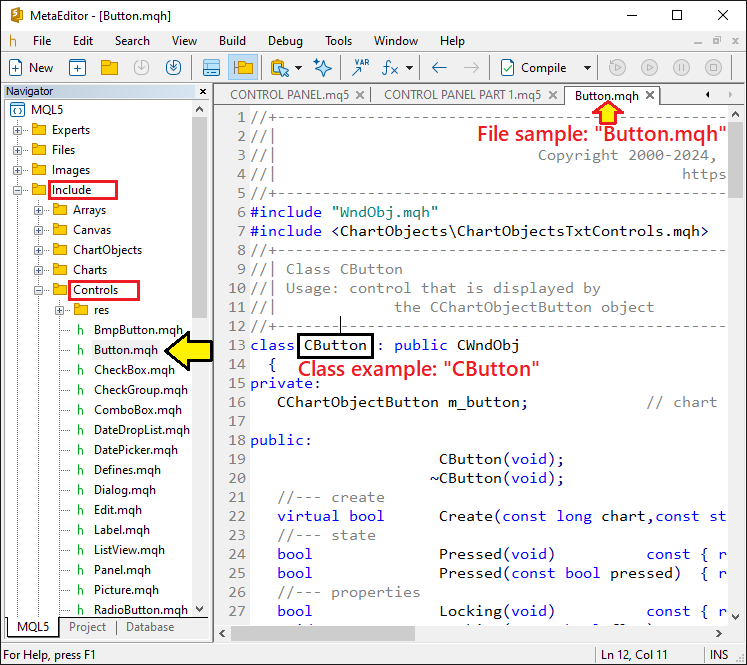
Task: Click the find-in-files folder cursor icon
Action: click(x=280, y=68)
